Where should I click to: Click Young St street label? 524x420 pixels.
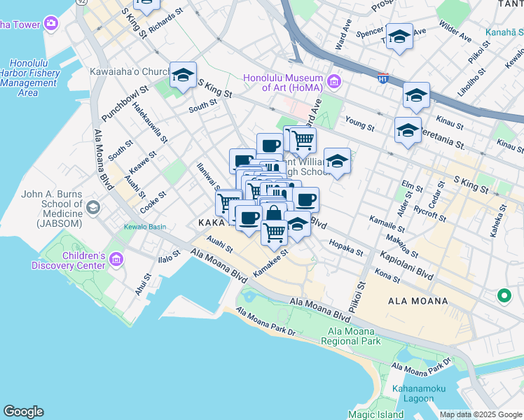(x=360, y=123)
